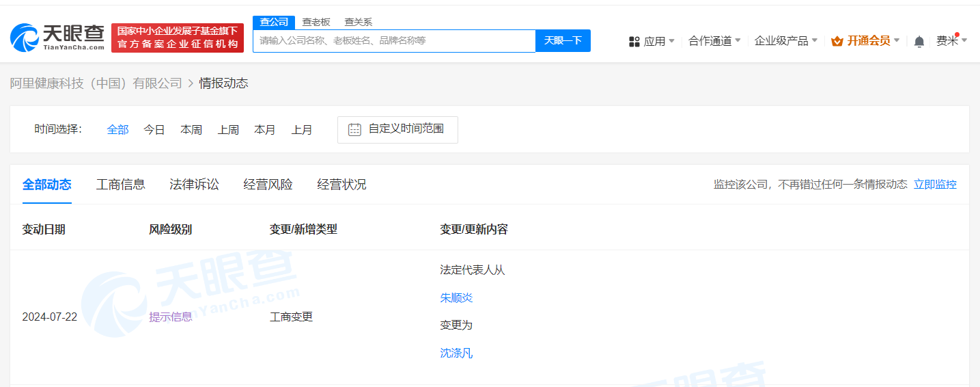Select the 全部 time filter
This screenshot has width=980, height=387.
tap(117, 129)
